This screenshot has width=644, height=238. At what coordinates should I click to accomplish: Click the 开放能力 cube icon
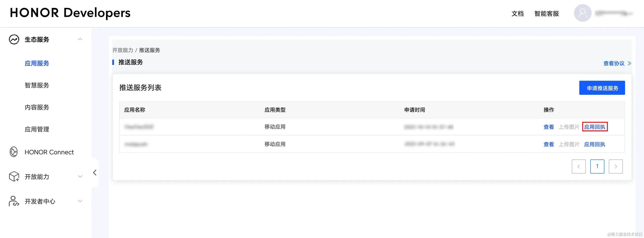14,177
